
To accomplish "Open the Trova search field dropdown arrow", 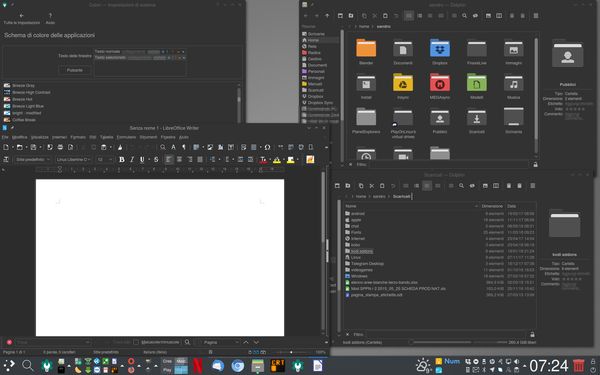I will coord(87,342).
